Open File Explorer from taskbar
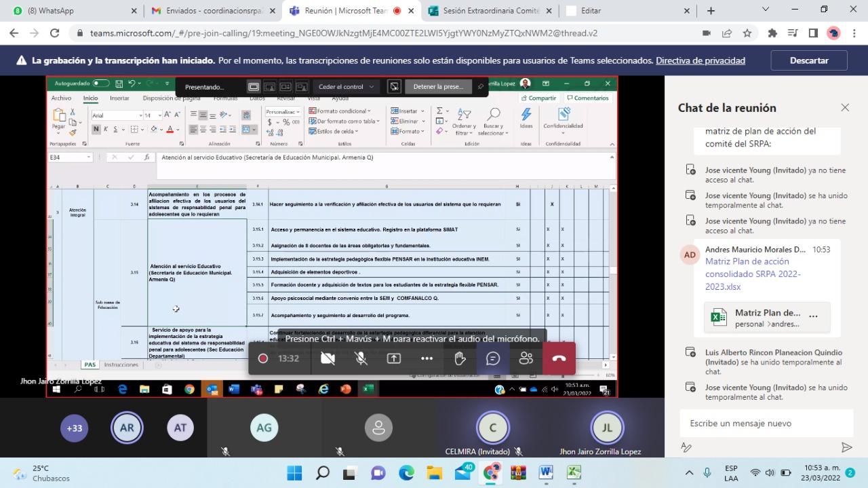Viewport: 868px width, 488px height. [434, 472]
